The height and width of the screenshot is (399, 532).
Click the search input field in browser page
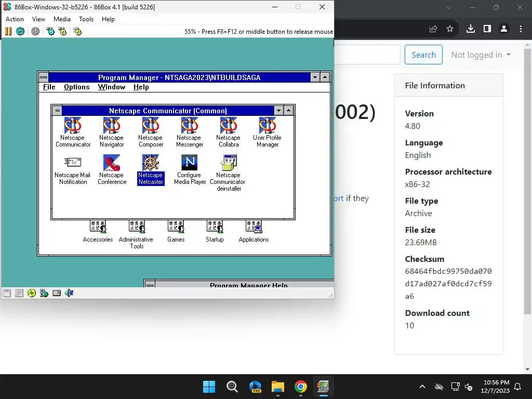[x=367, y=55]
